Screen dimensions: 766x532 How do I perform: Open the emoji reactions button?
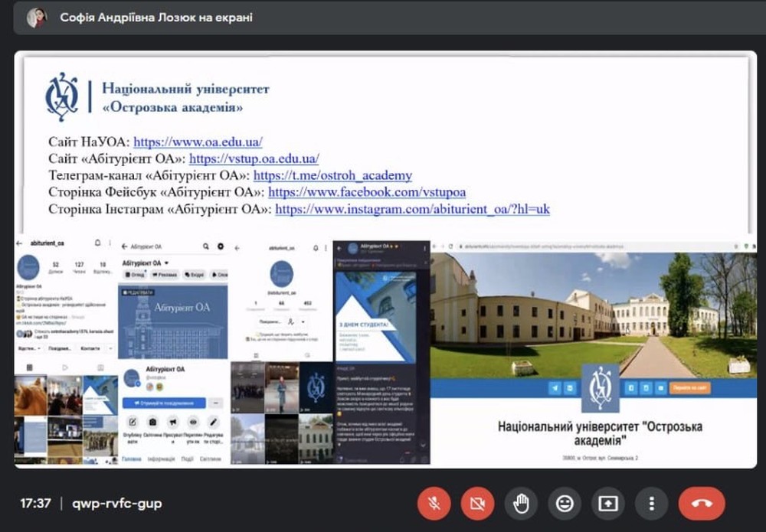tap(565, 503)
